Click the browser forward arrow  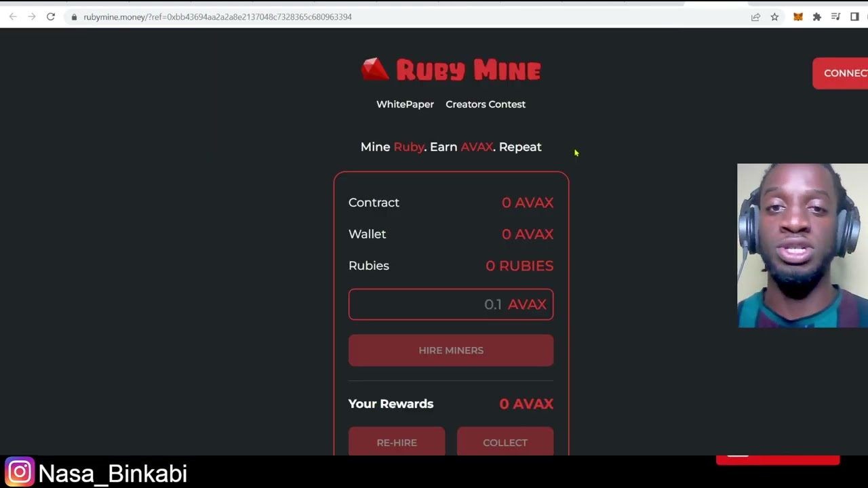pos(31,17)
